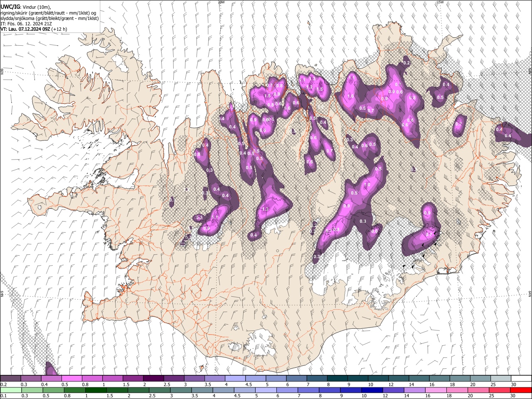The width and height of the screenshot is (532, 399).
Task: Select the snow scale swatch between 0.3 and 0.4
Action: coord(31,379)
